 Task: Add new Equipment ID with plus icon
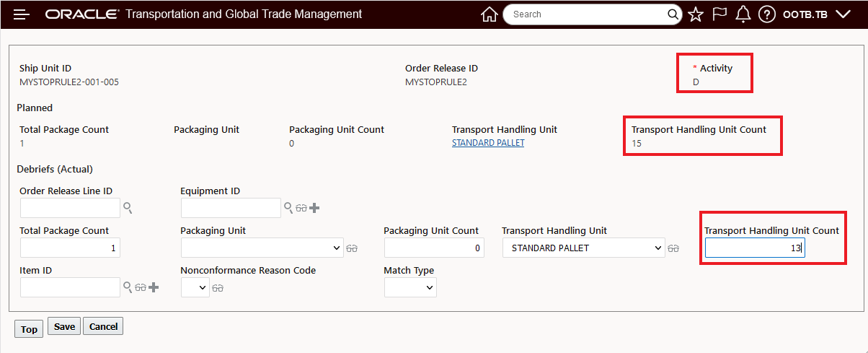tap(314, 208)
